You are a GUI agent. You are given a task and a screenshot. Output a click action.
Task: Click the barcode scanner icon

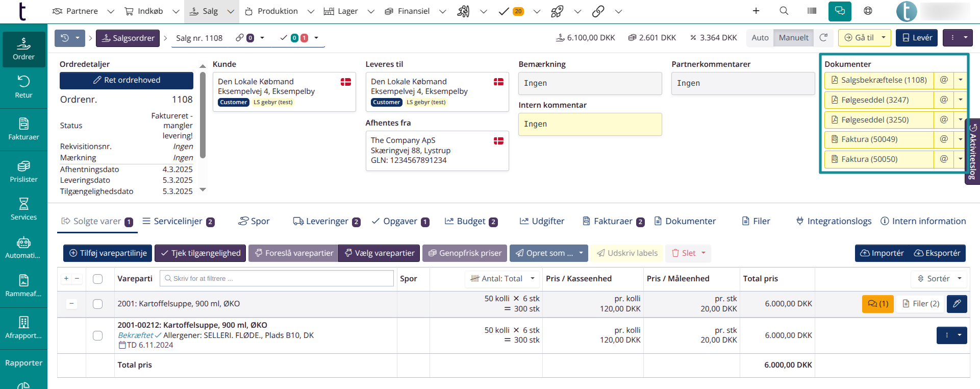click(x=812, y=11)
